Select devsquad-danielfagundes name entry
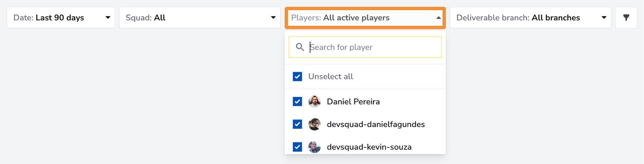Image resolution: width=644 pixels, height=164 pixels. (x=375, y=124)
